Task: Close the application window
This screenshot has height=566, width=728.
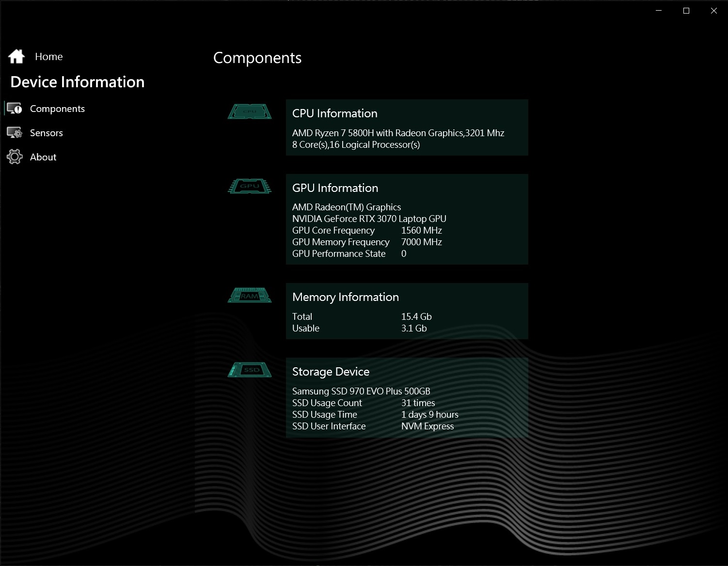Action: [x=714, y=11]
